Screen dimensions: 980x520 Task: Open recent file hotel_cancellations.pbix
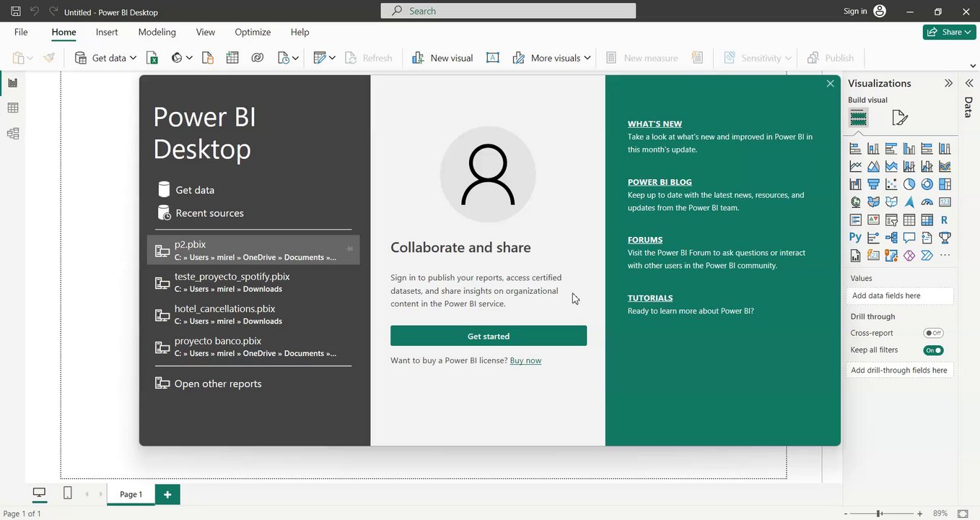(225, 308)
